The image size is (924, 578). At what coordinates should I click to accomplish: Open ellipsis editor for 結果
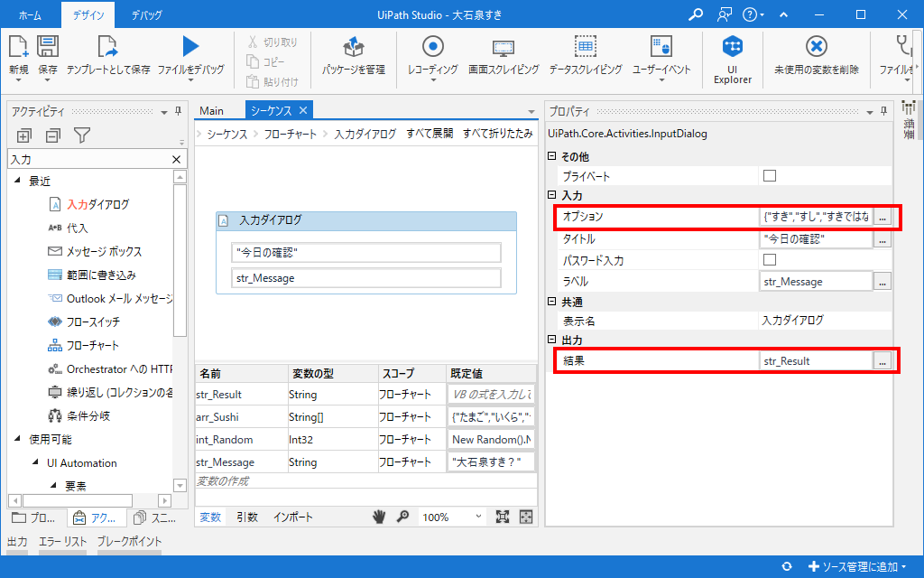click(882, 361)
